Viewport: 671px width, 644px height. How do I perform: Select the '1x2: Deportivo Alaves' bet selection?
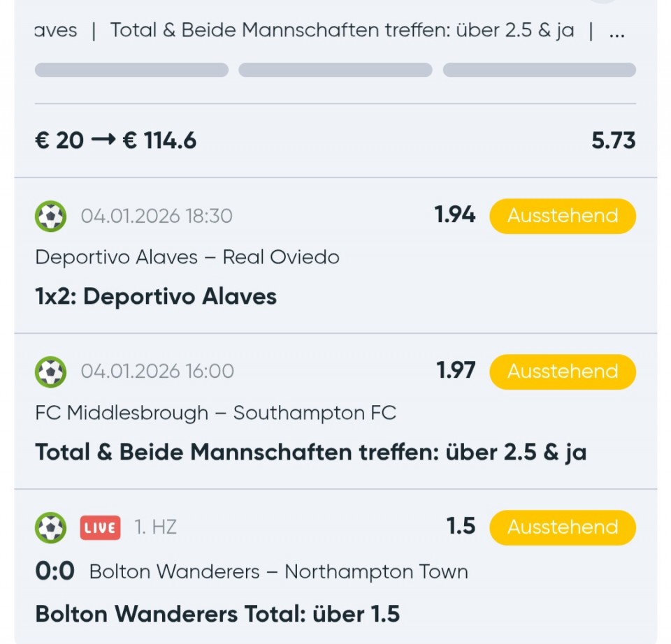pyautogui.click(x=156, y=297)
